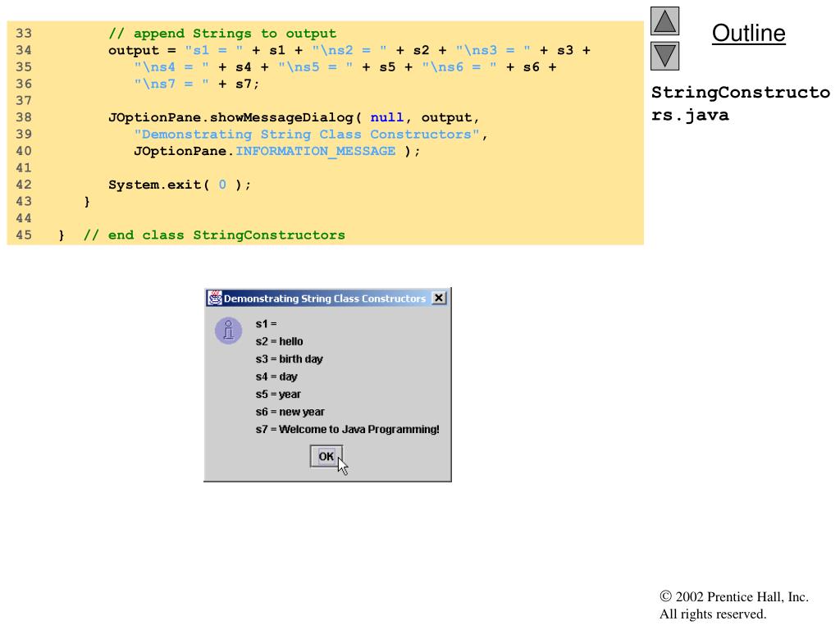The height and width of the screenshot is (630, 840).
Task: Select the 's2 = hello' line
Action: (279, 342)
